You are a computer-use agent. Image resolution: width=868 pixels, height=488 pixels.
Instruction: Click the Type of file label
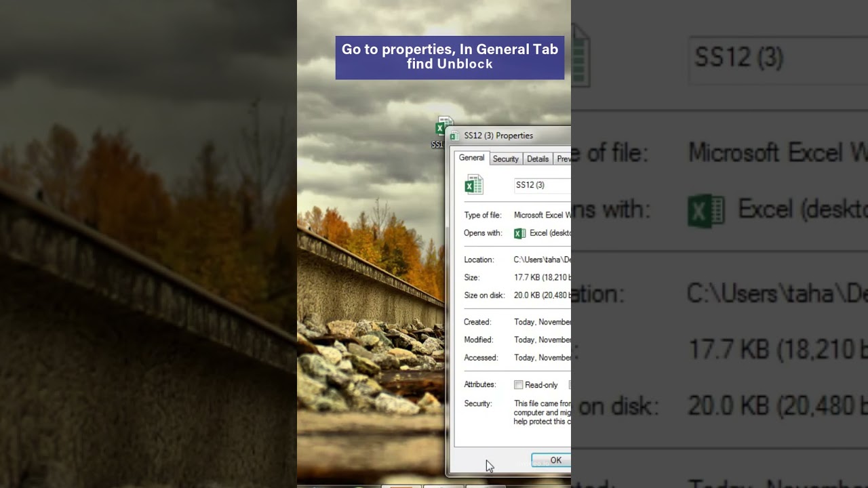click(483, 215)
